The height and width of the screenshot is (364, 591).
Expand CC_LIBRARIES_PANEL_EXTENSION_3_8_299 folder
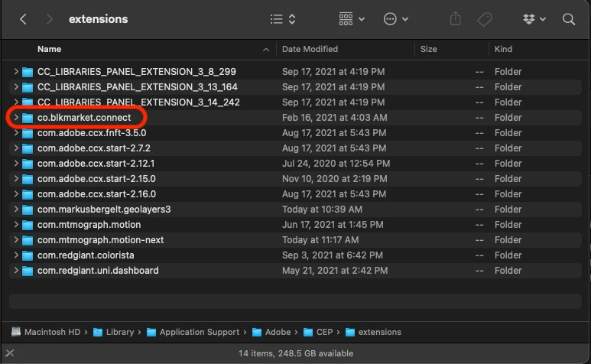(16, 71)
